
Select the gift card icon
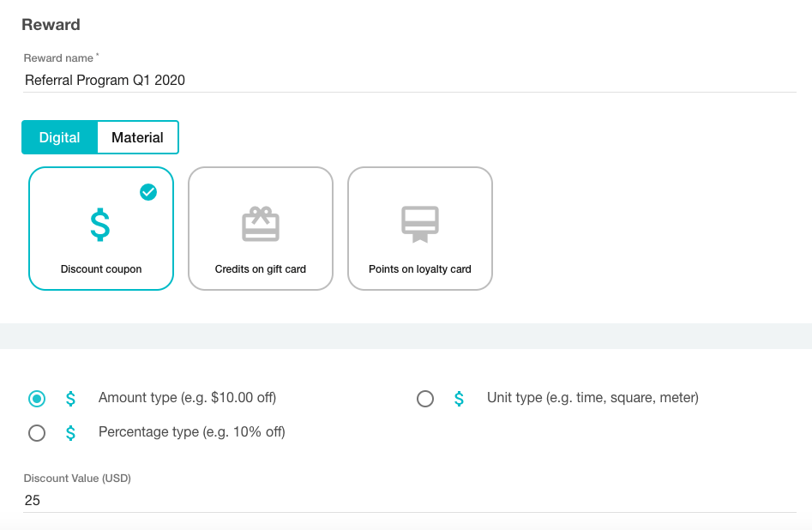tap(261, 223)
